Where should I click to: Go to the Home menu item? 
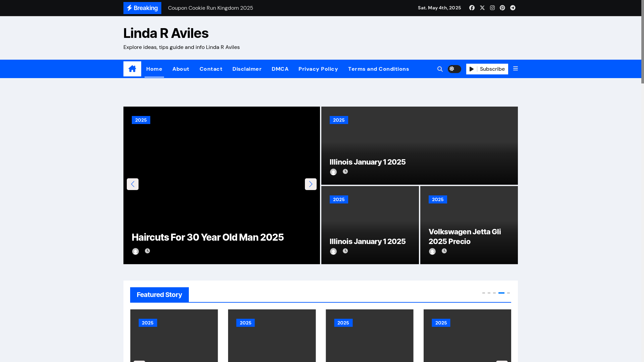point(154,69)
